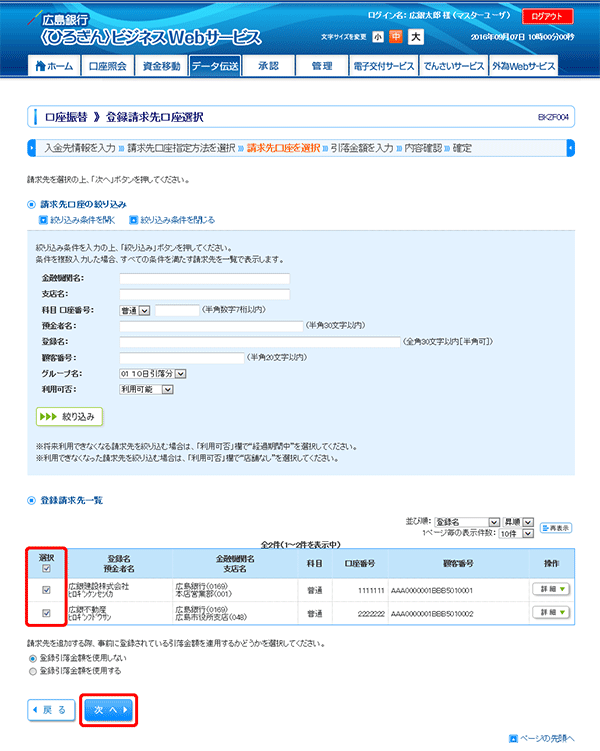This screenshot has width=600, height=751.
Task: Click the 戻る button
Action: [x=51, y=710]
